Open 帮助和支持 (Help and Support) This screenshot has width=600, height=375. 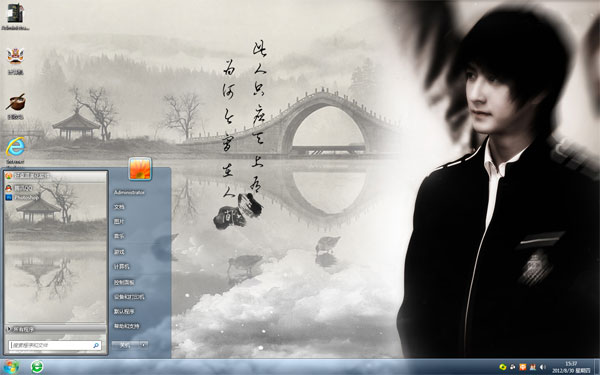point(127,326)
